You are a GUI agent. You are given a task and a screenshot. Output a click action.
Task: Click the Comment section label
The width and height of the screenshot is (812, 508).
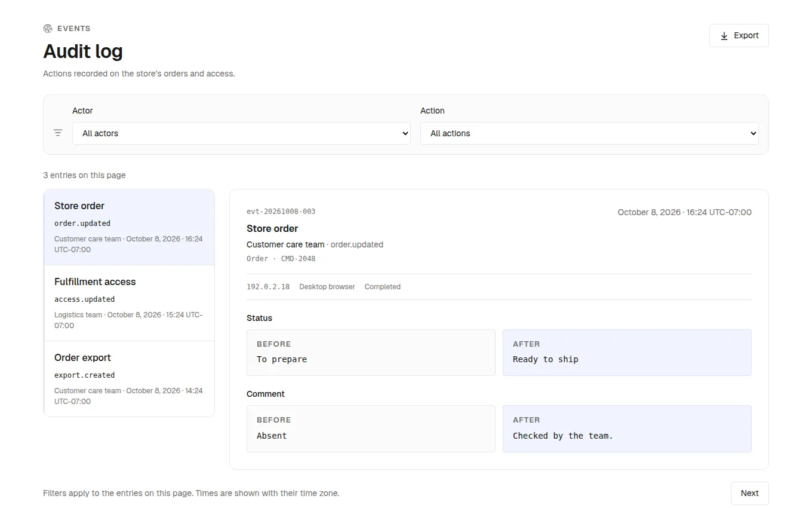tap(266, 394)
